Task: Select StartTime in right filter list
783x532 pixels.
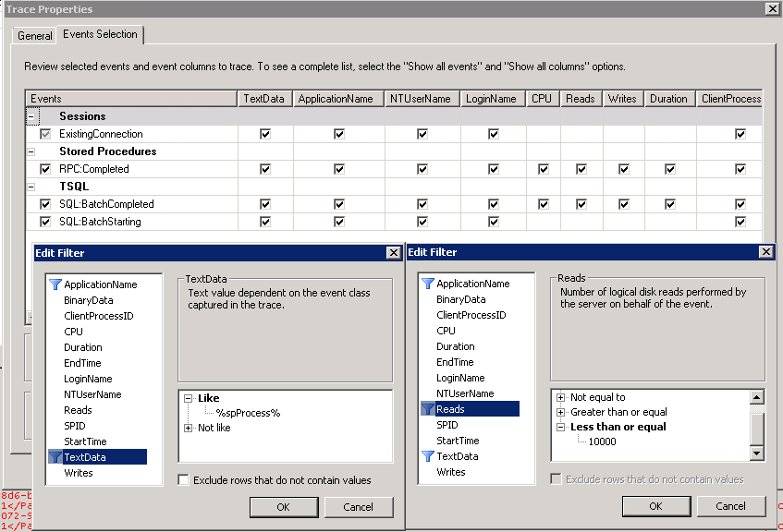Action: click(x=458, y=441)
